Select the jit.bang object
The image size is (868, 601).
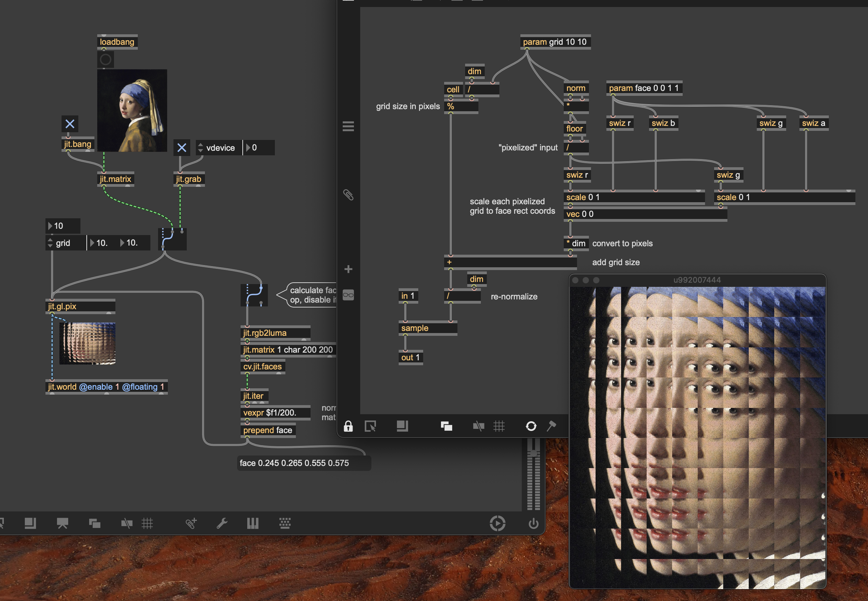78,144
